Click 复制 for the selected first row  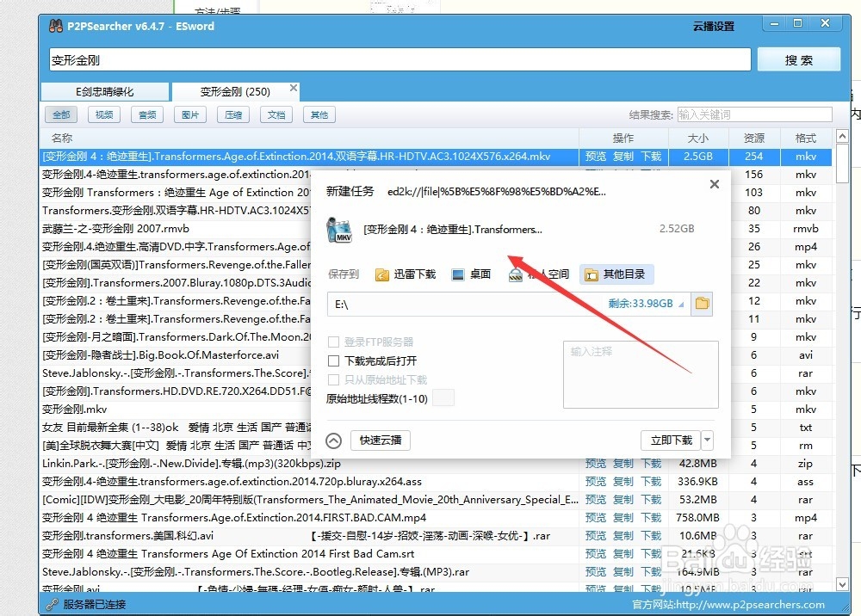(x=623, y=157)
